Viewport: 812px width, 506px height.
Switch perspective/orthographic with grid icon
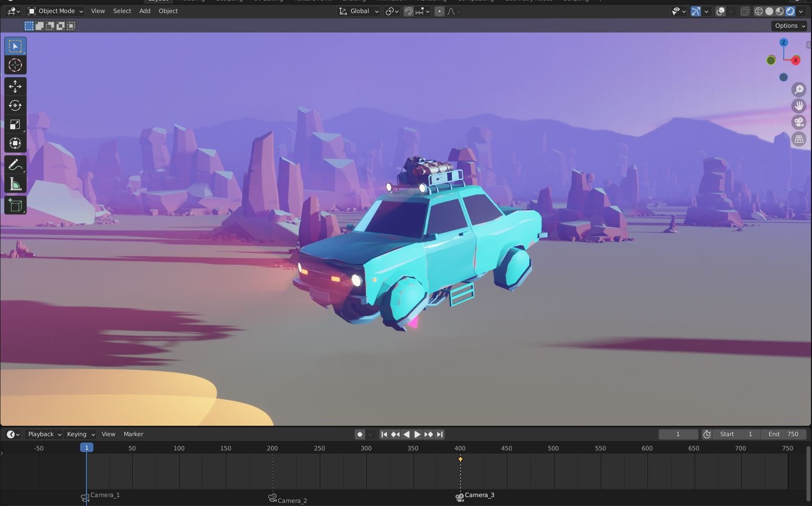tap(799, 139)
